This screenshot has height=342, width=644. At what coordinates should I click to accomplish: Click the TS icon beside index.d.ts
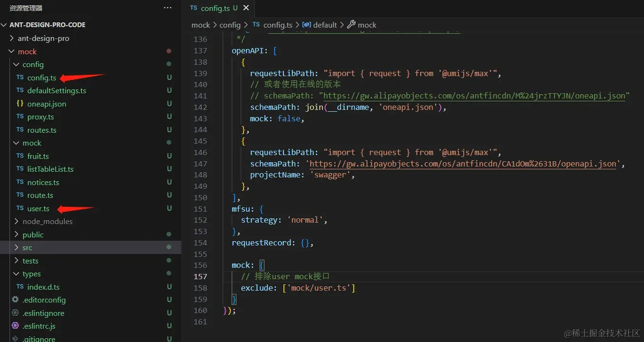coord(20,287)
